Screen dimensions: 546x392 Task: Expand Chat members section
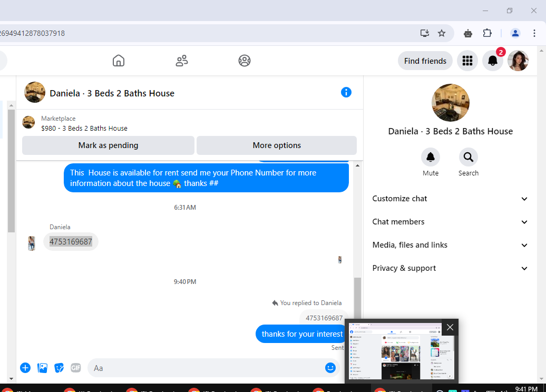(450, 222)
